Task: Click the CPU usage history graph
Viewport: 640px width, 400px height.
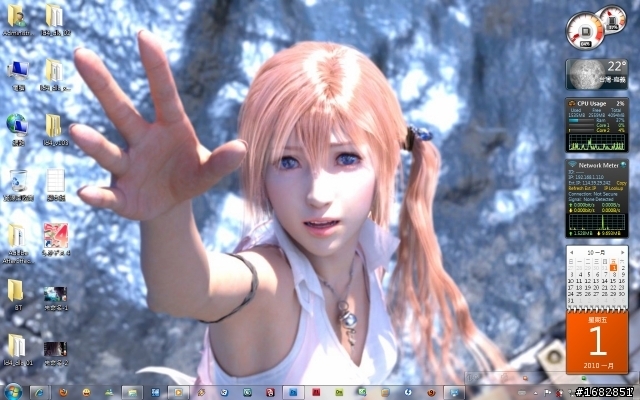Action: pyautogui.click(x=597, y=142)
